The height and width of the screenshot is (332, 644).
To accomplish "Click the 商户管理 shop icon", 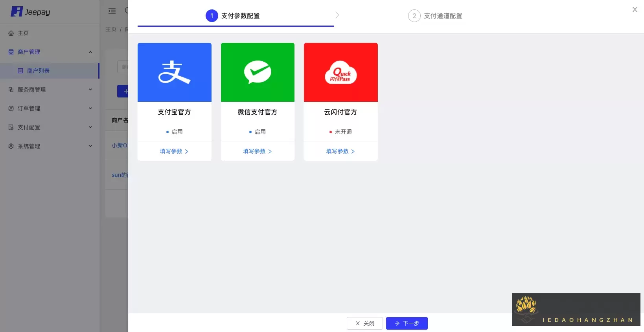I will click(11, 52).
